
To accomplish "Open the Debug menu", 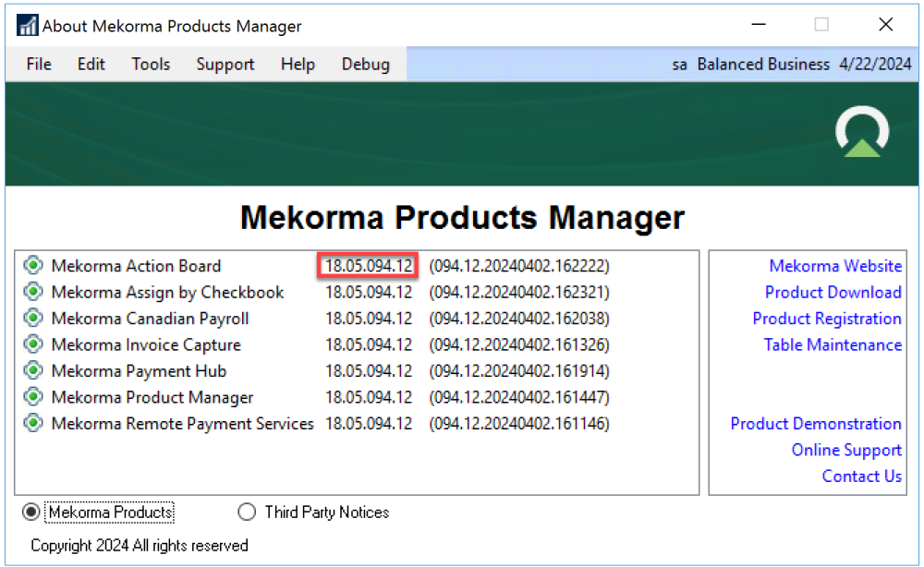I will 366,65.
